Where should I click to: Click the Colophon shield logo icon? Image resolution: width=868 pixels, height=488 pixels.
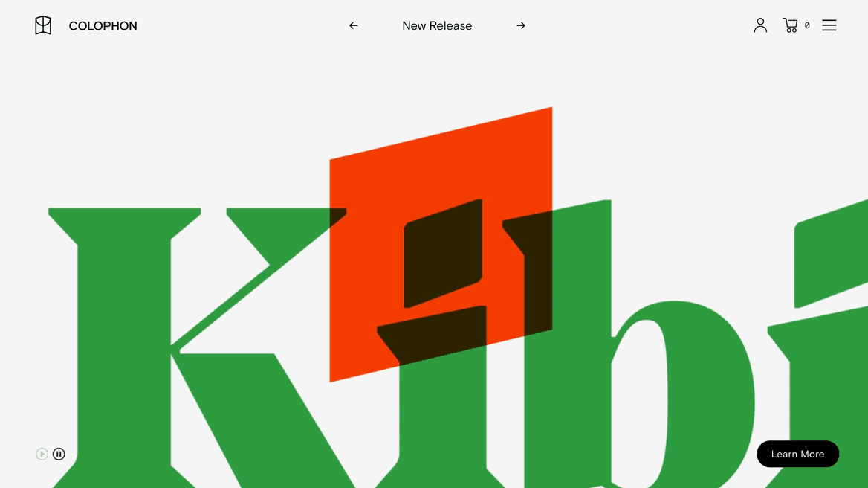[43, 25]
